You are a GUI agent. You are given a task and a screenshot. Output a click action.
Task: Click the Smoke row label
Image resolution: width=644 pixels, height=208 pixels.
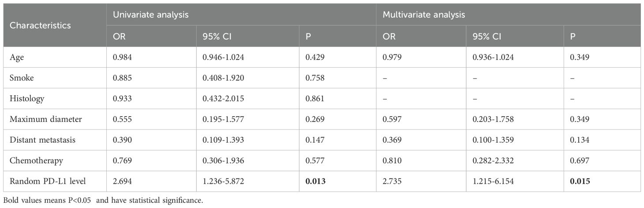[x=21, y=77]
